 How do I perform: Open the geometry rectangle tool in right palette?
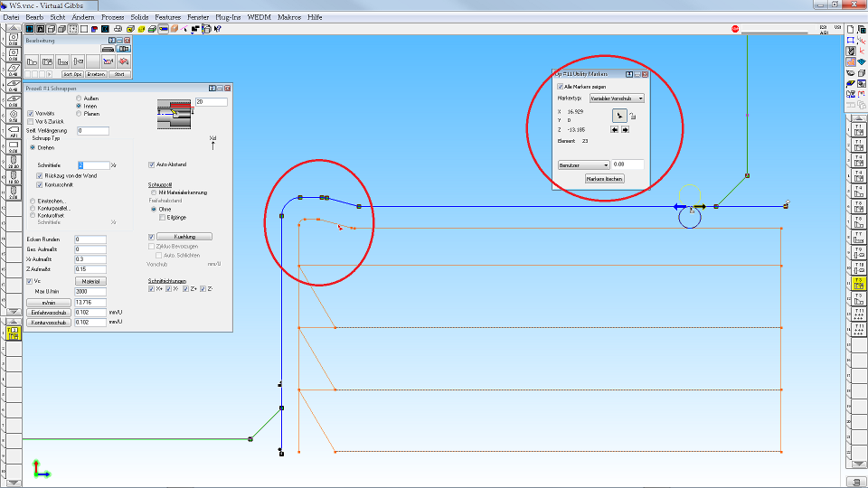(x=851, y=41)
